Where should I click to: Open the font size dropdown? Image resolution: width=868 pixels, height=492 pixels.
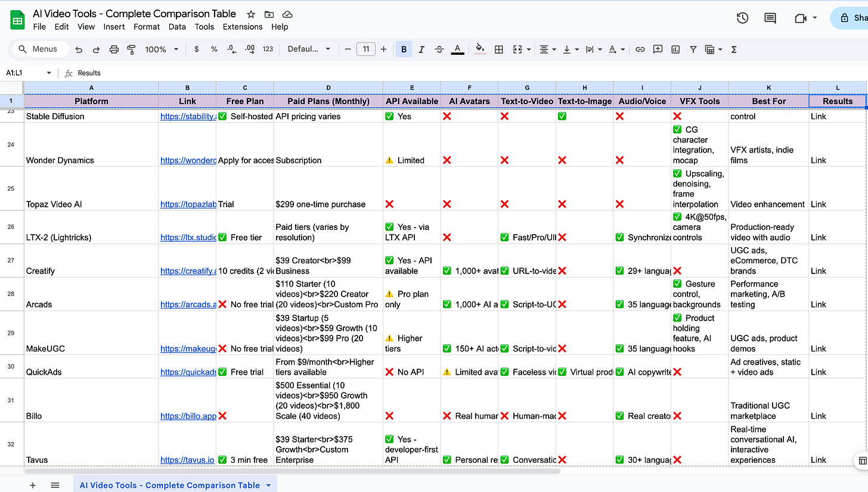pos(366,49)
